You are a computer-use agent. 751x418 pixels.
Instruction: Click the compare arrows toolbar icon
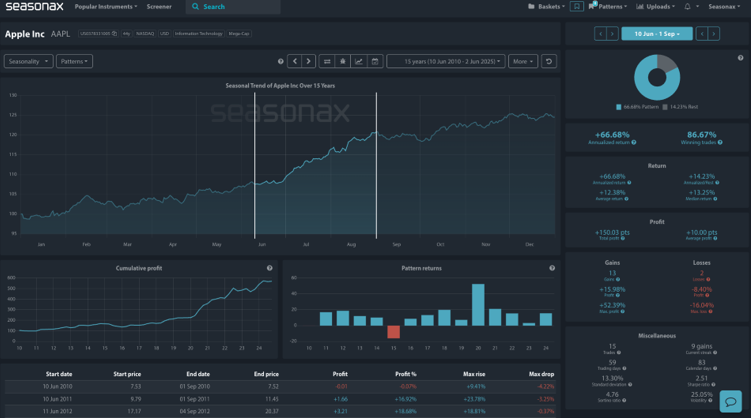327,61
